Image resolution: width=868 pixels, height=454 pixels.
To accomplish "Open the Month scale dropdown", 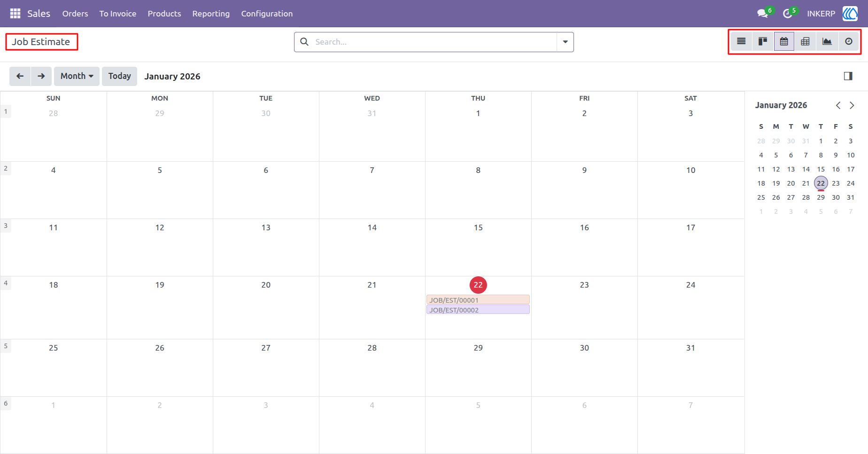I will pyautogui.click(x=77, y=76).
